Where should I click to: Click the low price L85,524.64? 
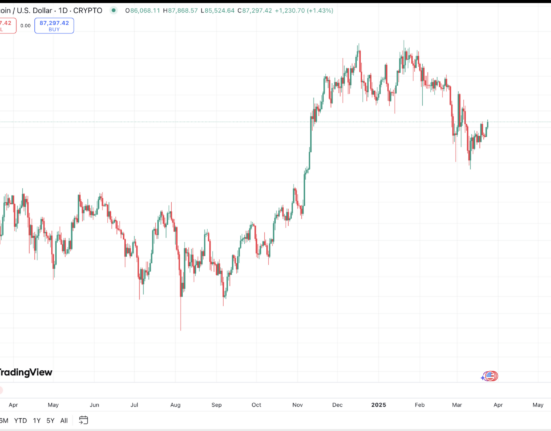coord(218,11)
